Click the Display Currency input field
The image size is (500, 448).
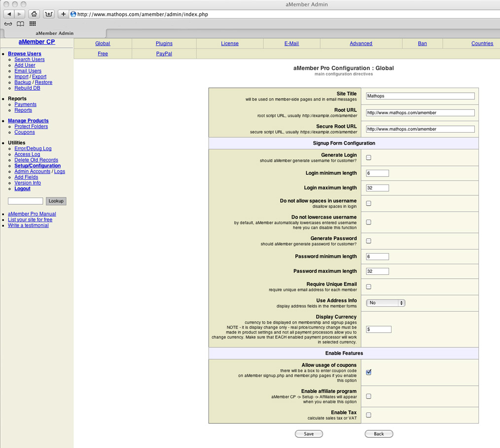pos(379,329)
